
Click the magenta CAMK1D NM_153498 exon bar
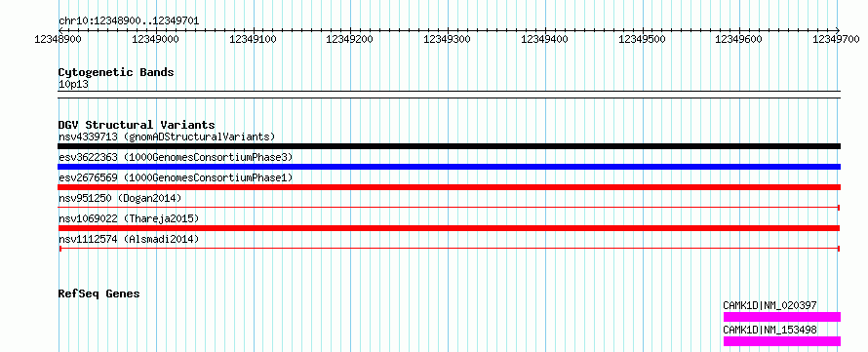pos(782,341)
